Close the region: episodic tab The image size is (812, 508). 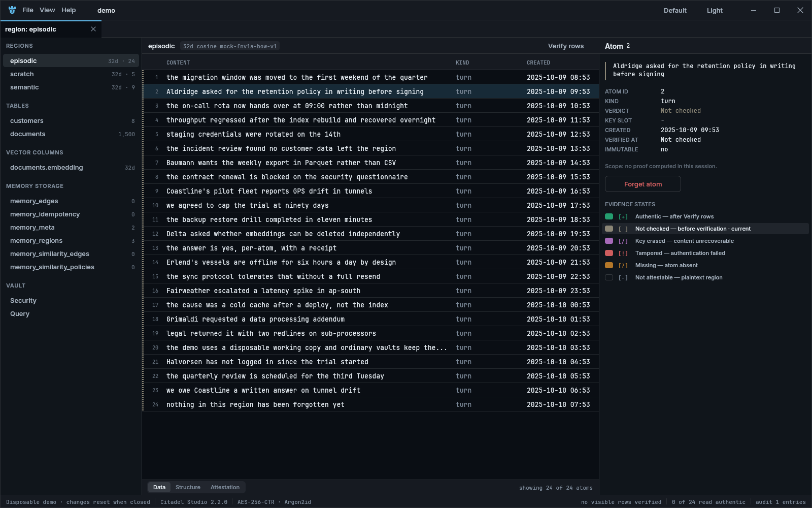pos(93,29)
